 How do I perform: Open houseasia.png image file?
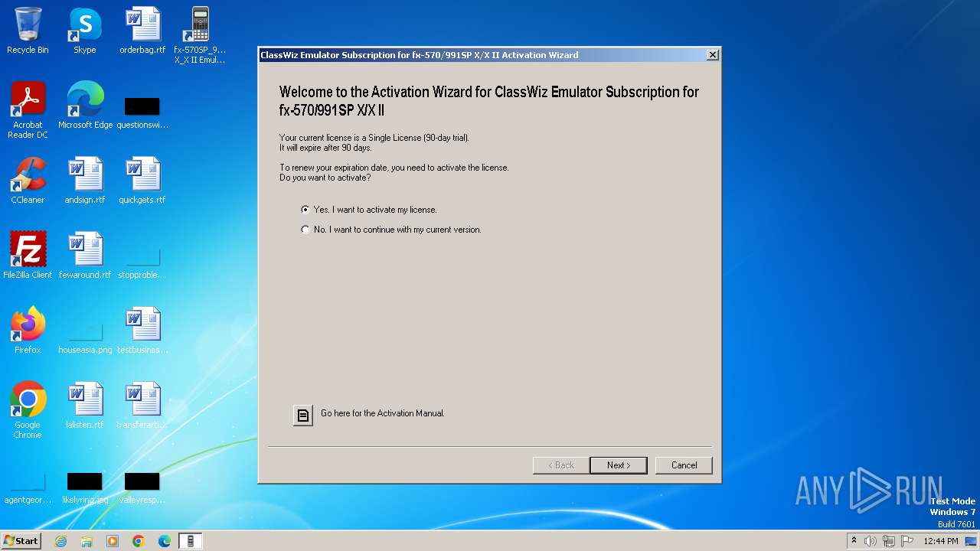coord(85,337)
